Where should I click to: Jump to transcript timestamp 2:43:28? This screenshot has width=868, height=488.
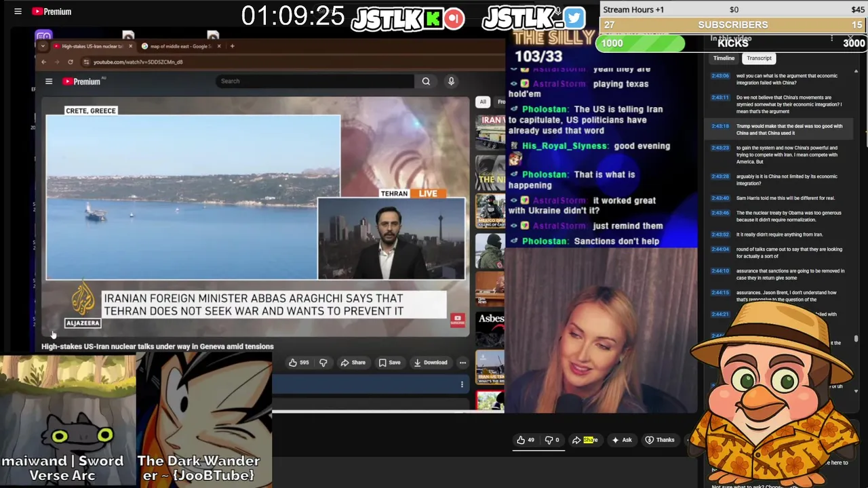pyautogui.click(x=719, y=176)
